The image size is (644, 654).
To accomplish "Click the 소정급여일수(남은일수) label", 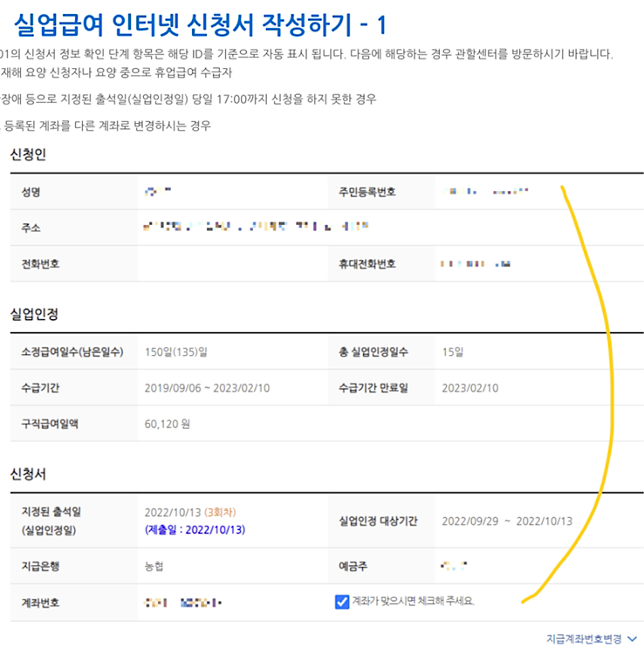I will [72, 352].
